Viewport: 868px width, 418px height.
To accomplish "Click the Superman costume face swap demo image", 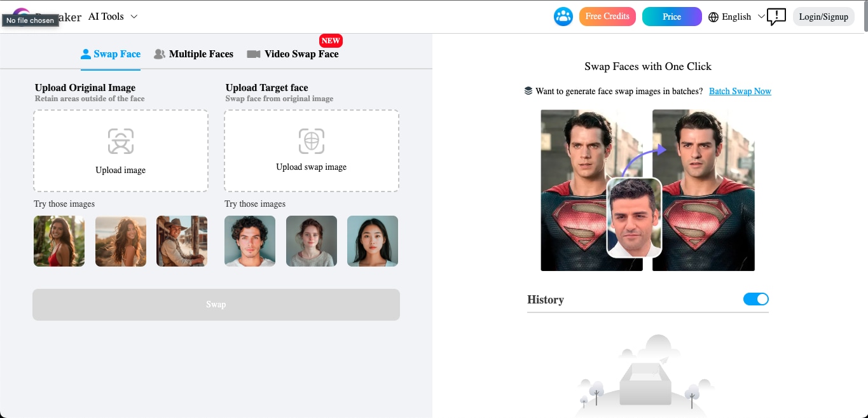I will (x=648, y=190).
